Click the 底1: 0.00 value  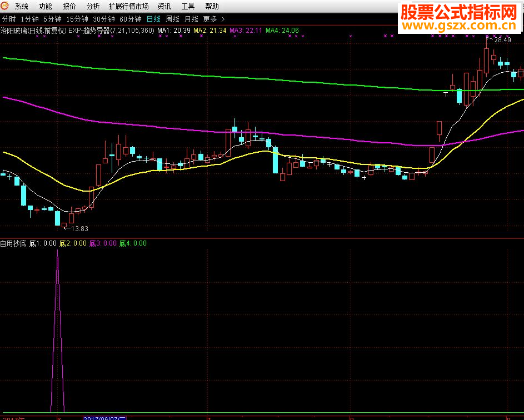pos(43,243)
